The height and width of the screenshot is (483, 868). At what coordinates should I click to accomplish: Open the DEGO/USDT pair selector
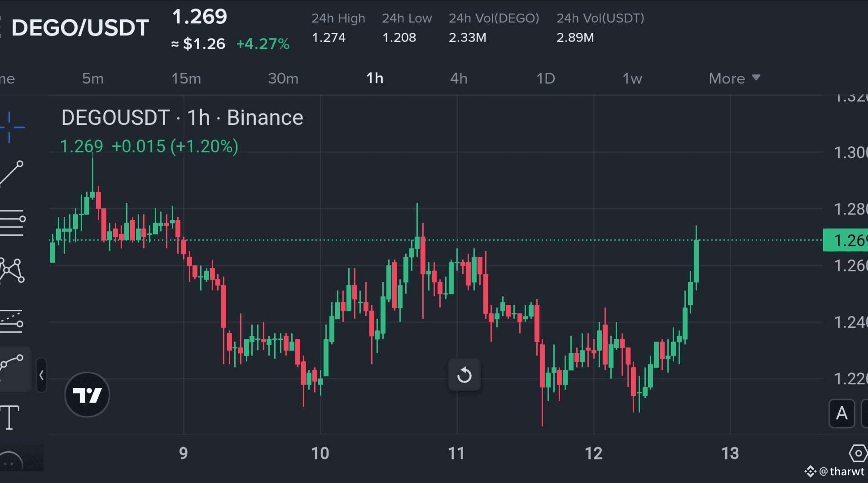click(80, 28)
